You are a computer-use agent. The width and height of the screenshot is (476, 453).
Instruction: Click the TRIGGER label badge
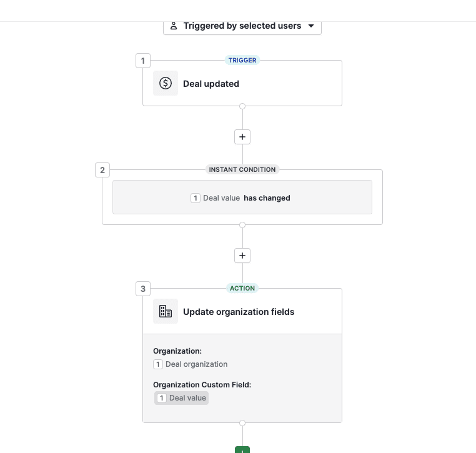pos(242,61)
